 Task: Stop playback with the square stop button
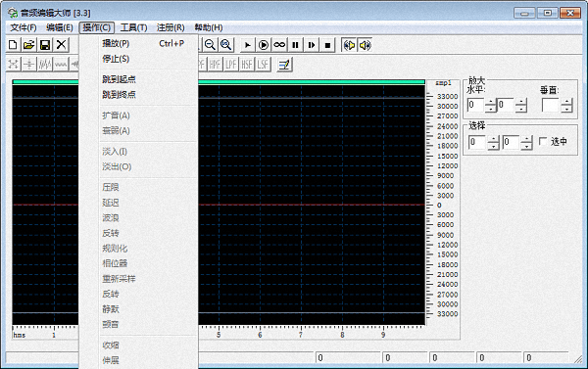[x=327, y=45]
